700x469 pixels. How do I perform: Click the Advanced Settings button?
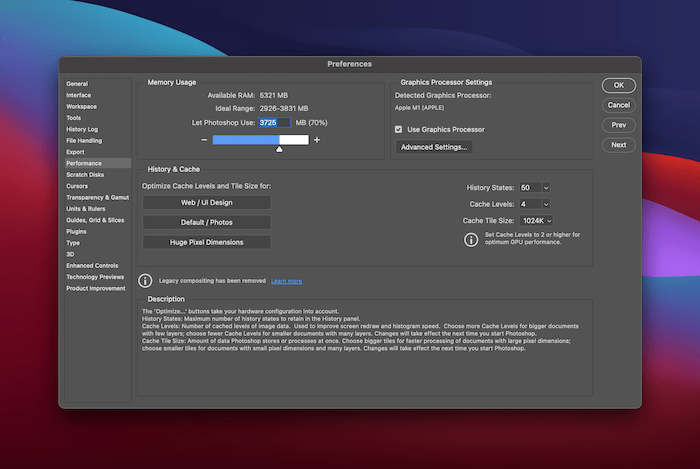point(434,147)
